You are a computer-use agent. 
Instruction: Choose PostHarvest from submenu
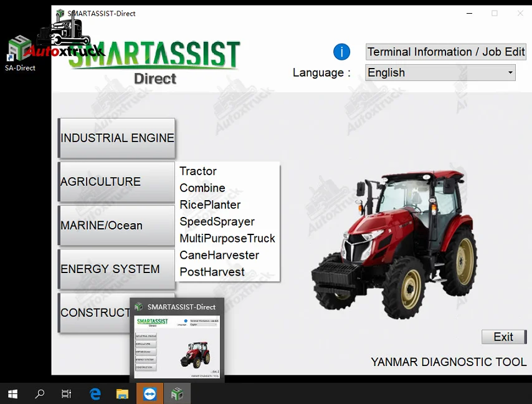pyautogui.click(x=212, y=272)
